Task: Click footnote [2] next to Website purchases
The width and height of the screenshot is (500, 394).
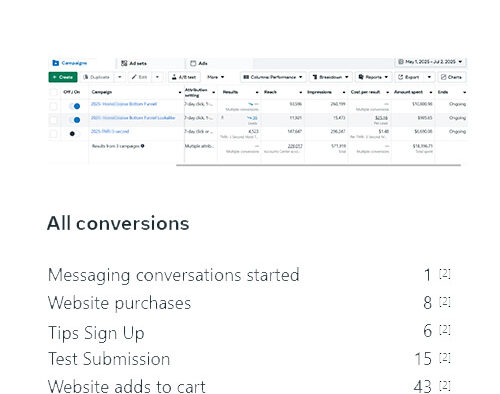Action: [x=445, y=302]
